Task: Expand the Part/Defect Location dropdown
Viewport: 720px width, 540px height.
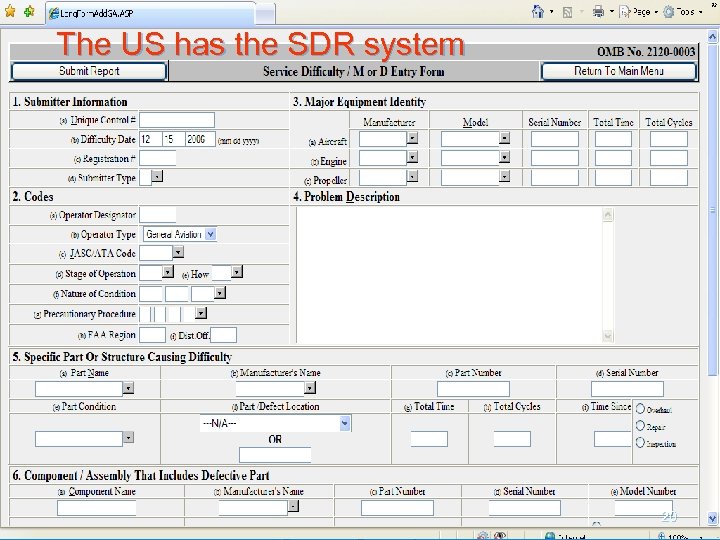Action: click(345, 423)
